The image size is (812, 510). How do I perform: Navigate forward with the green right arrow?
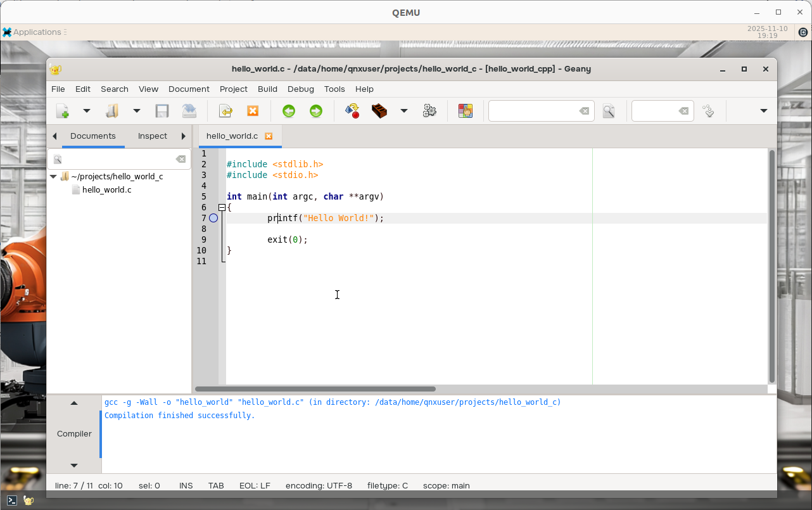point(315,111)
